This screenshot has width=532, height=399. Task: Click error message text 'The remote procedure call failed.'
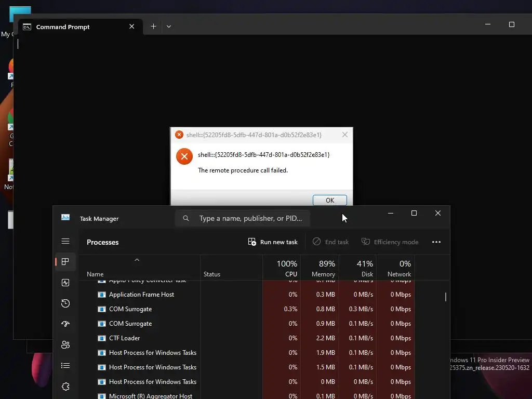(x=243, y=170)
